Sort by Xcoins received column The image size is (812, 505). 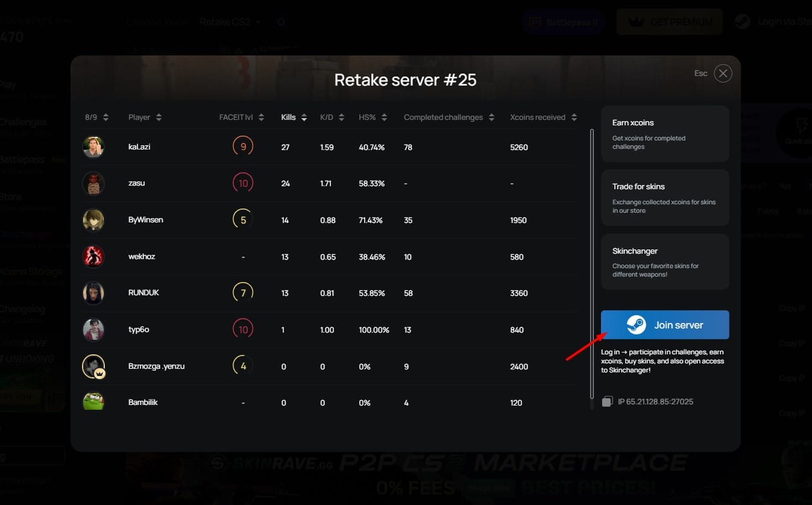544,118
